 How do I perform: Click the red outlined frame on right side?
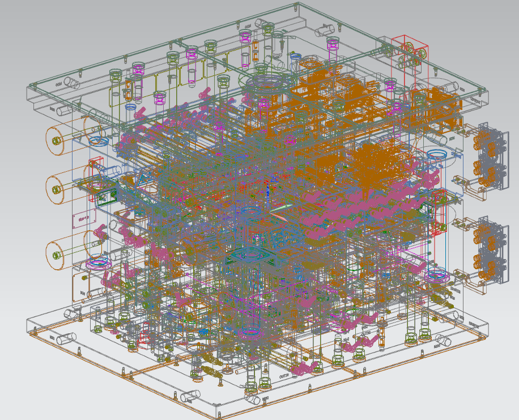(x=439, y=213)
